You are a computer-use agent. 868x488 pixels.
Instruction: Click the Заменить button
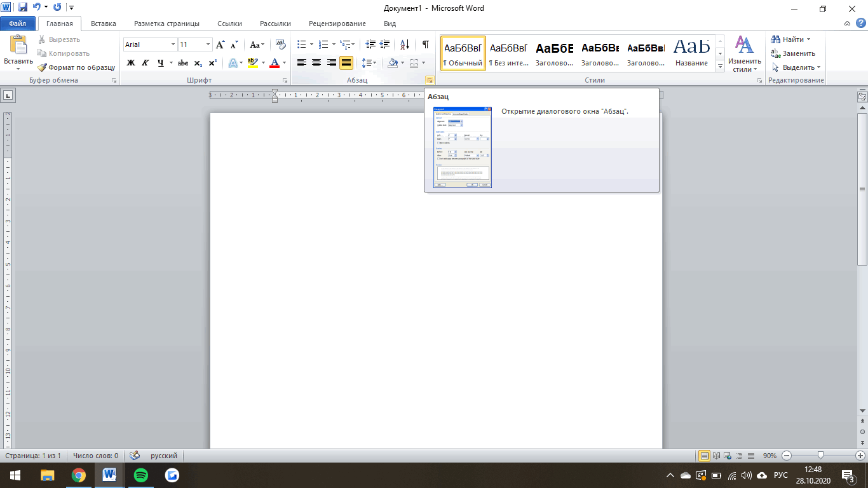pyautogui.click(x=793, y=53)
